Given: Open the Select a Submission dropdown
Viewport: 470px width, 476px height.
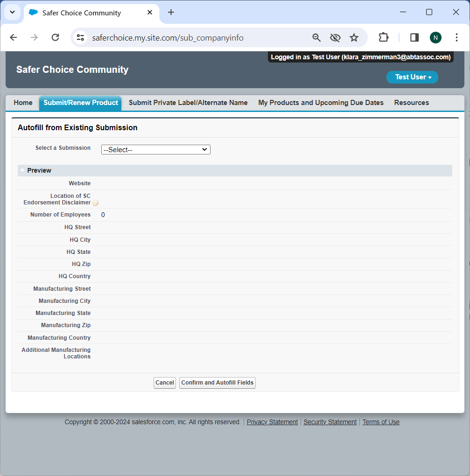Looking at the screenshot, I should click(x=156, y=150).
